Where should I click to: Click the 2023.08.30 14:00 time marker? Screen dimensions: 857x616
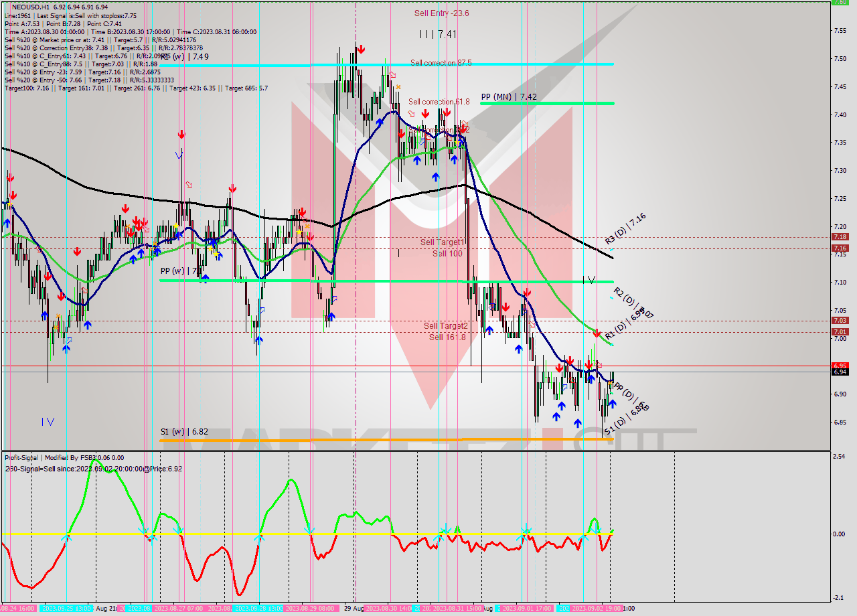(x=390, y=609)
